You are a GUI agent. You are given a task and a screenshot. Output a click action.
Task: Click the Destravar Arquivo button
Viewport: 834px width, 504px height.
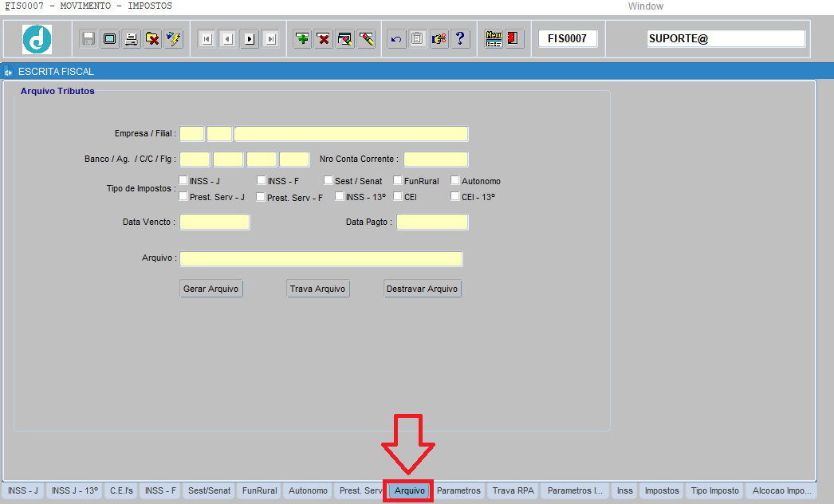click(x=422, y=289)
